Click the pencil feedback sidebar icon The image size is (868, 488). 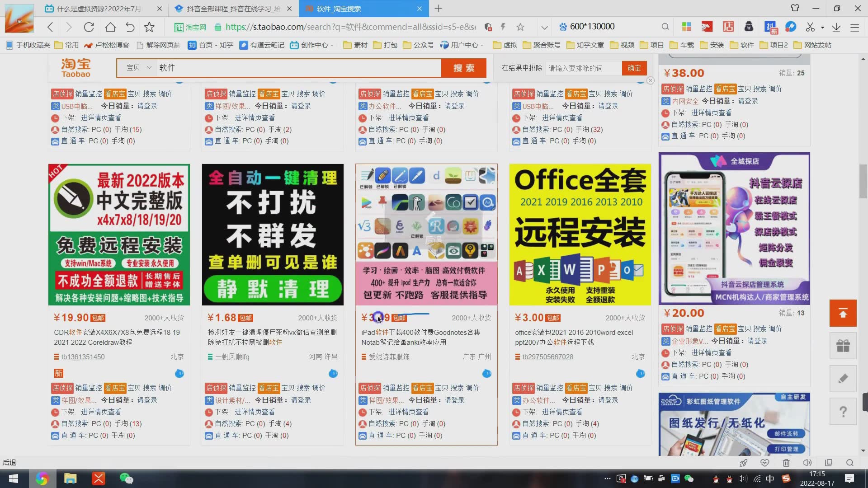[843, 379]
